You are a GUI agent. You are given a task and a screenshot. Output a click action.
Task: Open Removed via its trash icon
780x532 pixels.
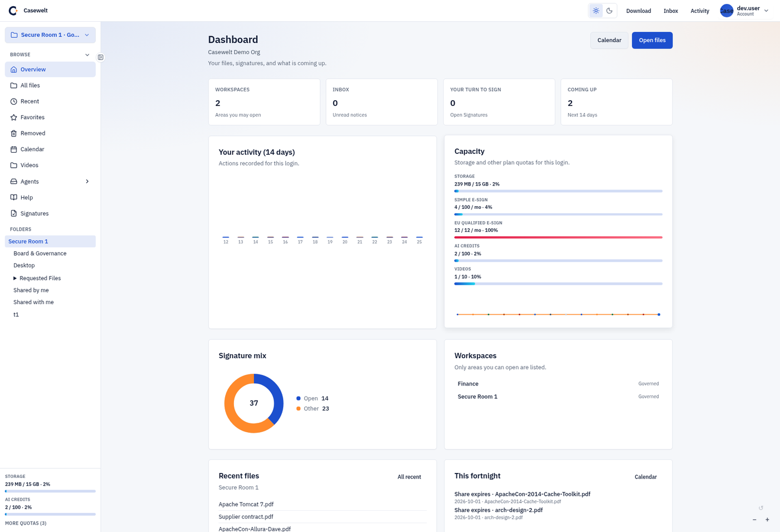(14, 133)
